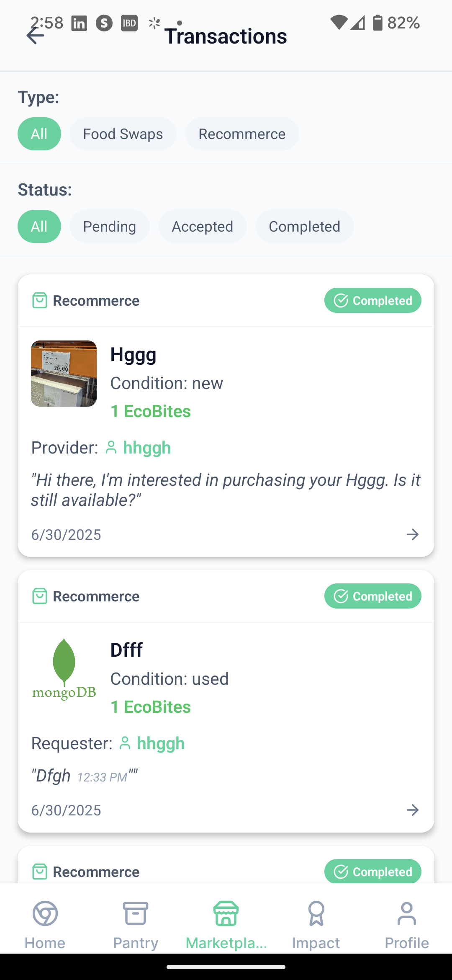Open provider hhggh profile link
The height and width of the screenshot is (980, 452).
pos(146,448)
